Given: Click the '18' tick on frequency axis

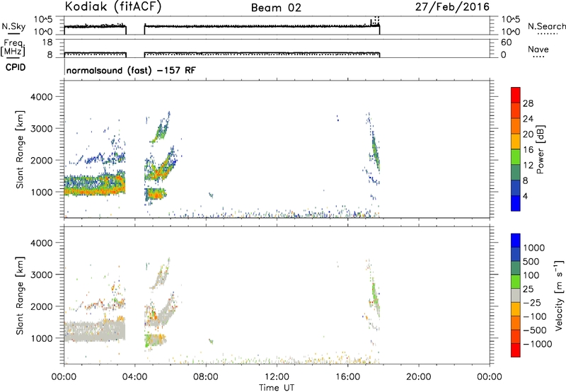Looking at the screenshot, I should [47, 42].
